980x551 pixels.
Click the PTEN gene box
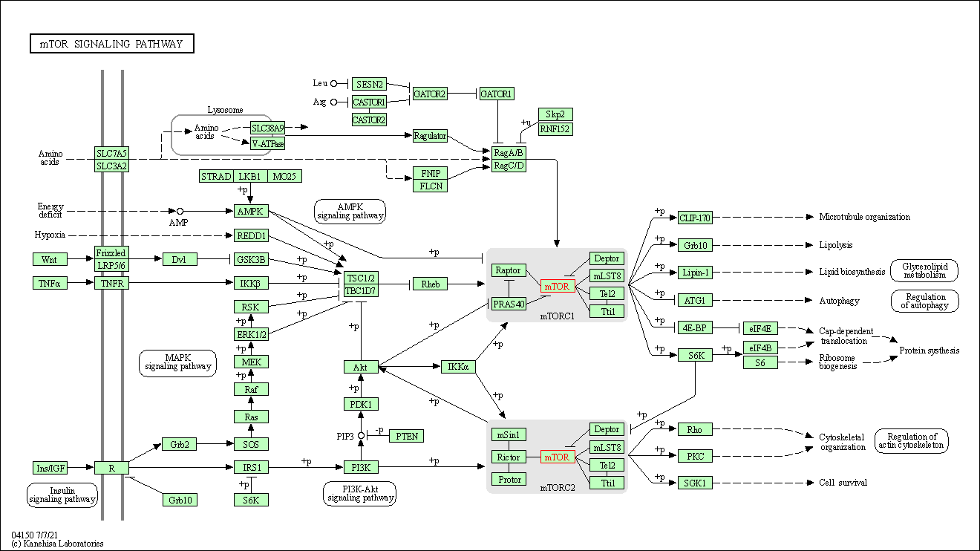(406, 436)
